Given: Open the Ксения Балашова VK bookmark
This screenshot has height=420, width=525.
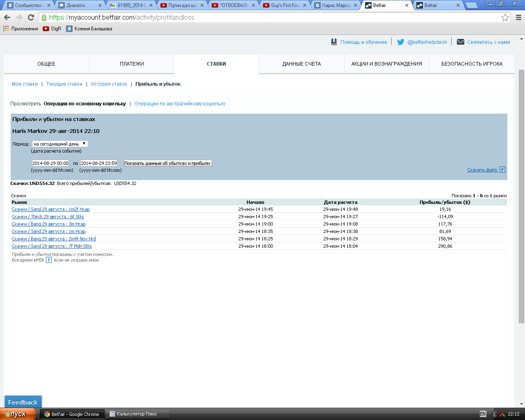Looking at the screenshot, I should tap(89, 29).
